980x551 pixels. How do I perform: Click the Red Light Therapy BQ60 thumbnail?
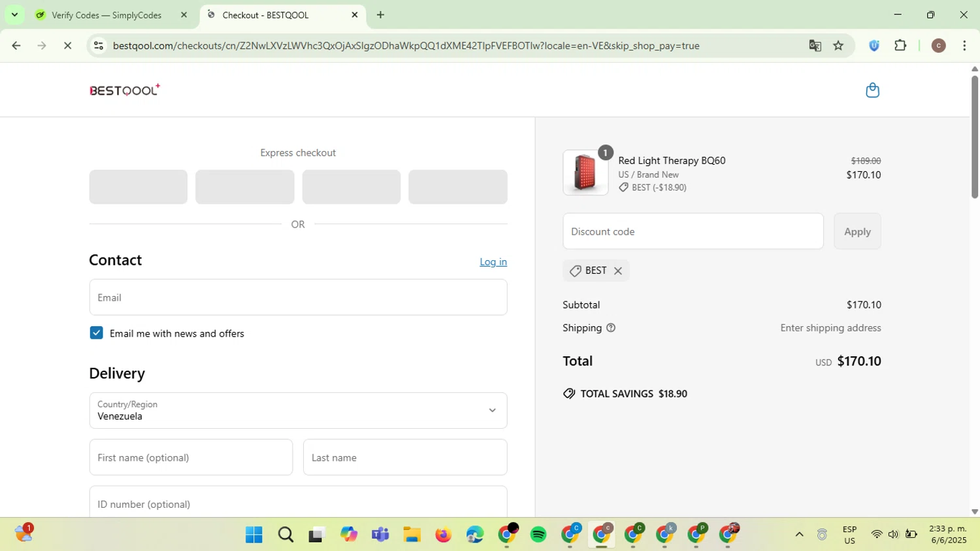(585, 173)
